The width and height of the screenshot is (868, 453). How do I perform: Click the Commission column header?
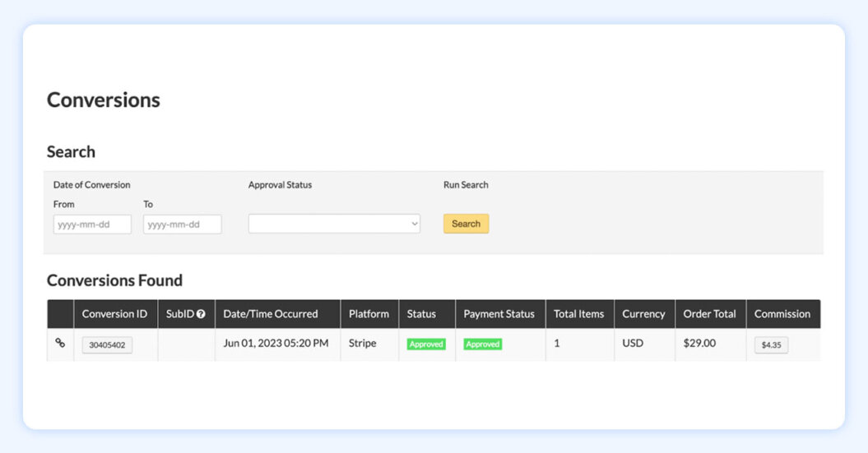point(782,314)
